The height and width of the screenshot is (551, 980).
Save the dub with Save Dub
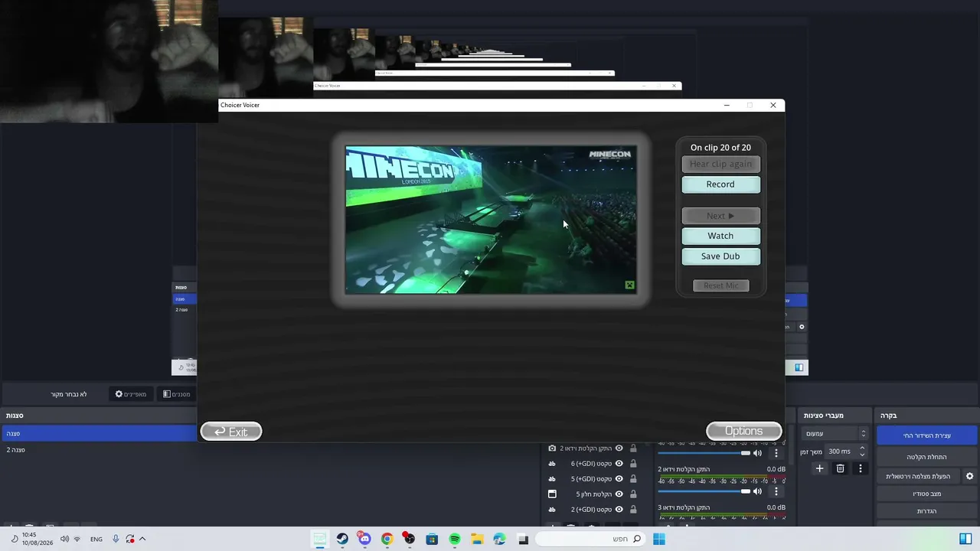(x=720, y=256)
